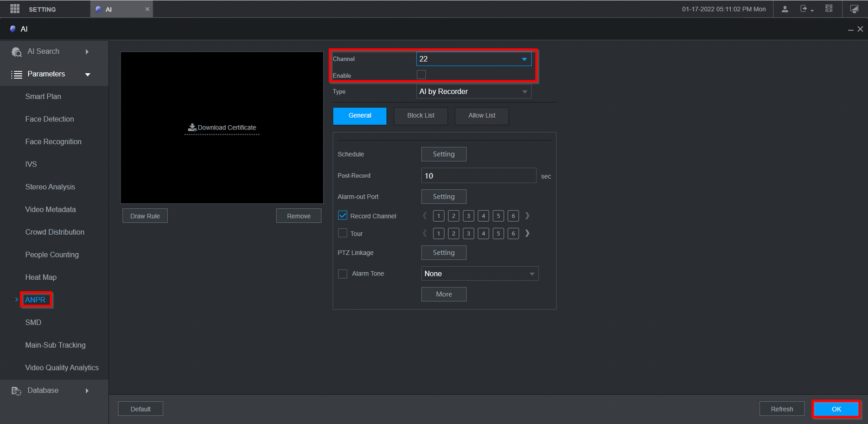Open the Alarm Tone None dropdown

[x=480, y=274]
